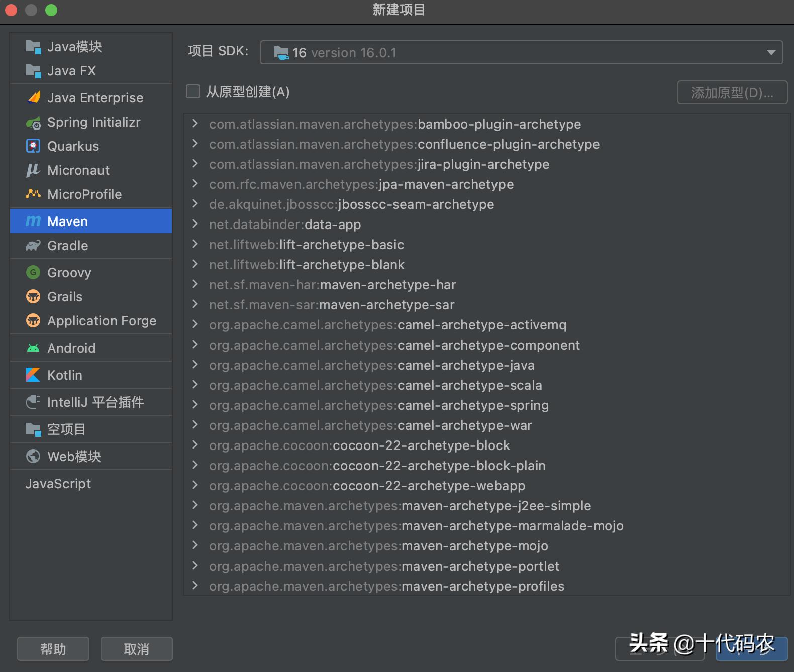794x672 pixels.
Task: Select camel-archetype-java row
Action: tap(486, 365)
